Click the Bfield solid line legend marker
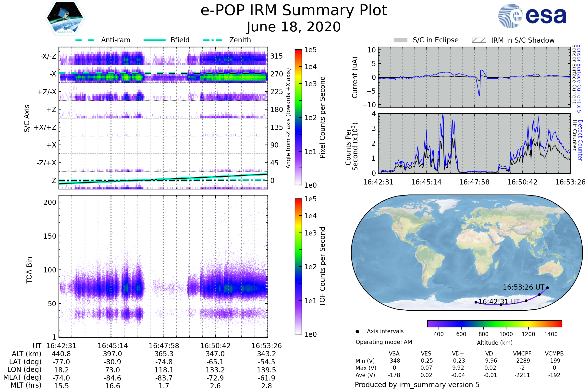Viewport: 588px width, 392px height. pyautogui.click(x=155, y=40)
